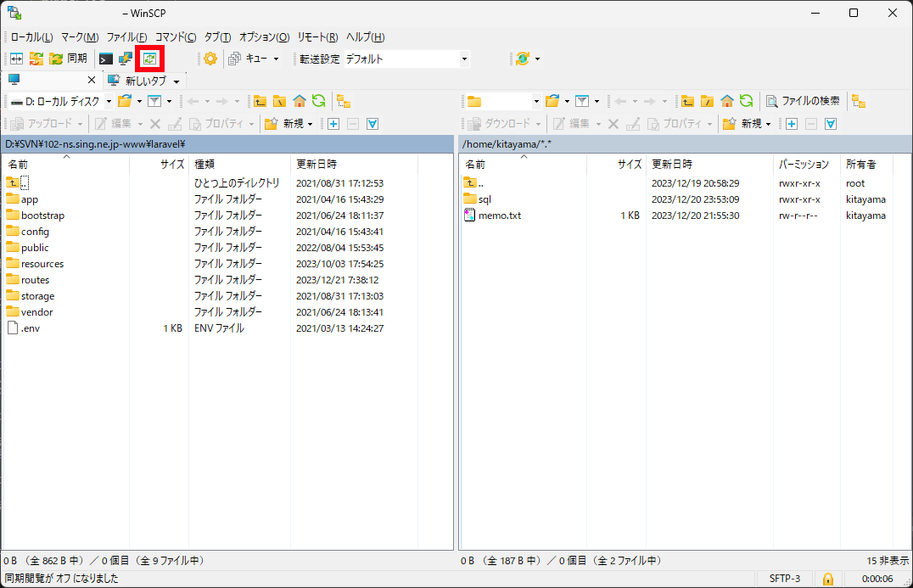The image size is (913, 588).
Task: Sort local panel by 更新日時 column
Action: click(354, 164)
